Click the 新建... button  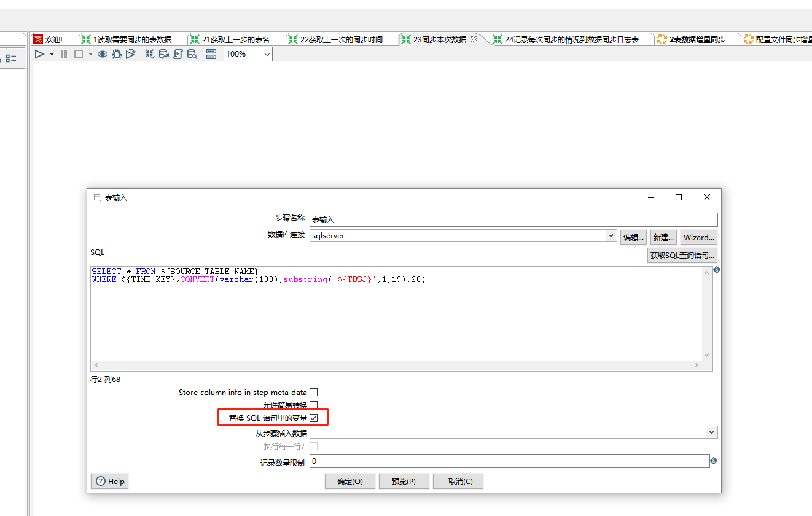click(x=663, y=237)
